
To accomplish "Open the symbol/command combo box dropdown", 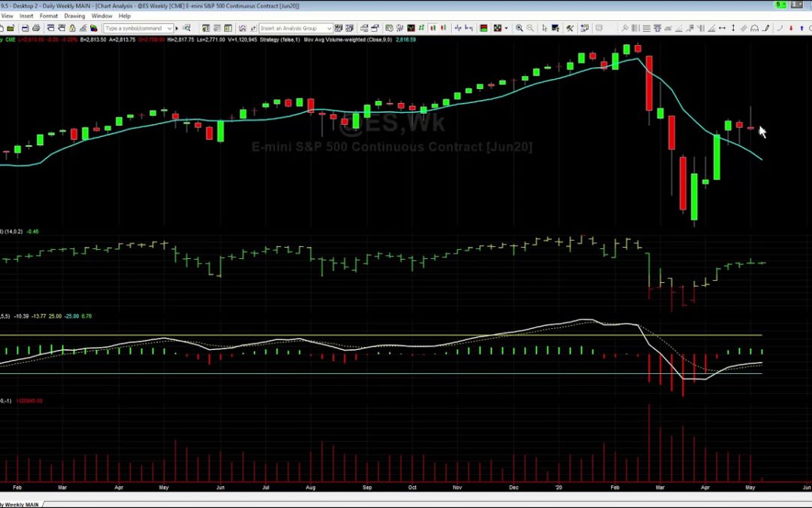I will pyautogui.click(x=169, y=27).
